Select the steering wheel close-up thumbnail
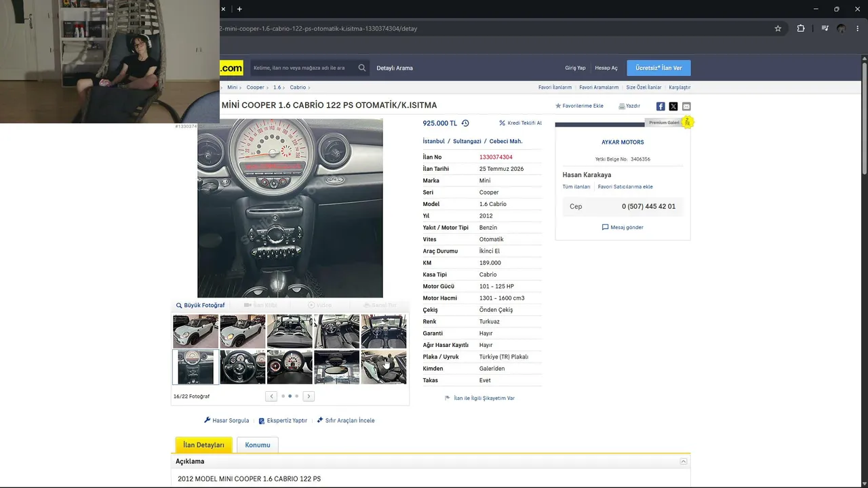 (243, 367)
